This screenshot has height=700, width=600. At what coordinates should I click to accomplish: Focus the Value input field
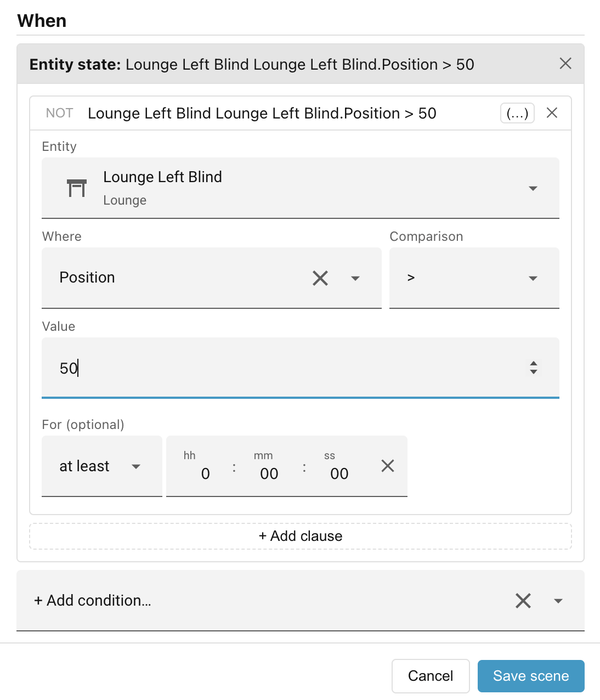coord(301,368)
